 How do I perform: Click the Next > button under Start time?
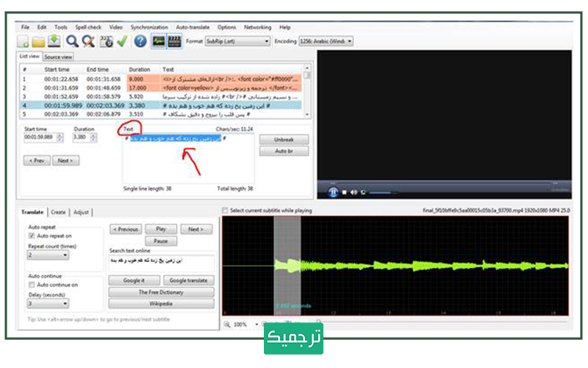[x=65, y=160]
